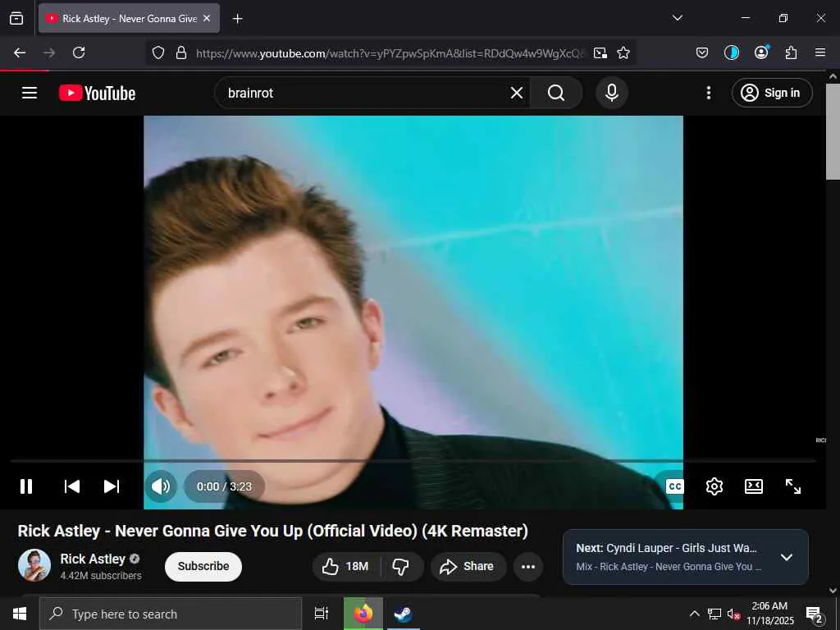
Task: Open the Rick Astley channel name link
Action: (93, 559)
